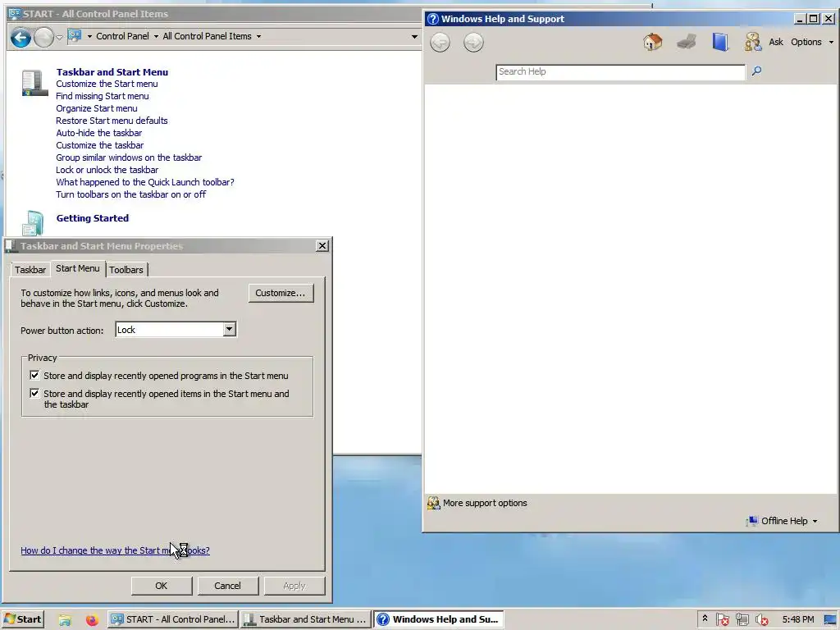Viewport: 840px width, 630px height.
Task: Click the network tray icon
Action: 742,620
